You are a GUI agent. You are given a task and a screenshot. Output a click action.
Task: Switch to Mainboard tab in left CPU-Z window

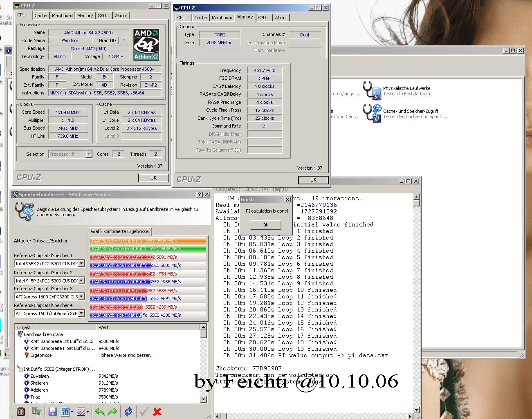[62, 16]
